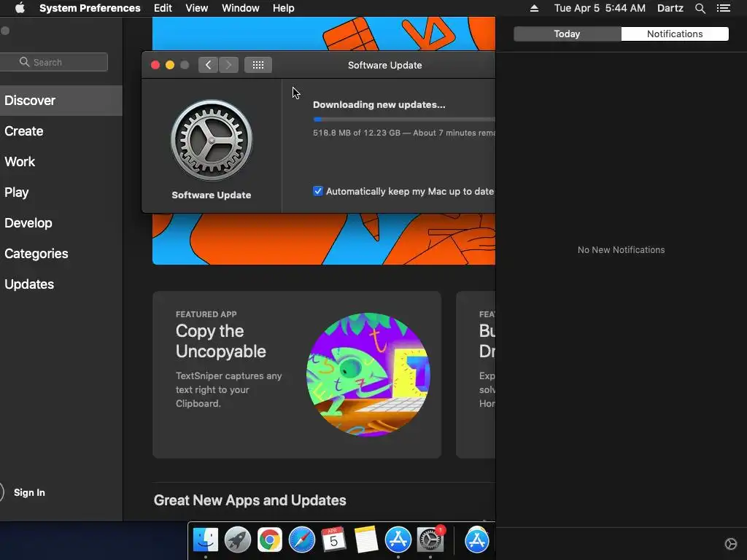Open Safari compass icon in Dock
The height and width of the screenshot is (560, 747).
(301, 540)
